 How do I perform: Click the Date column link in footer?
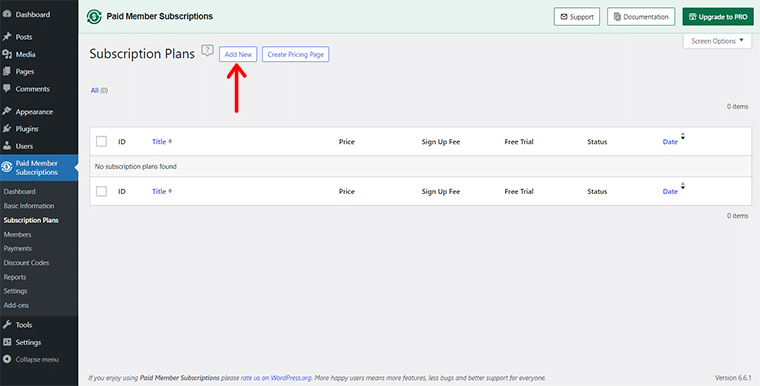point(670,191)
